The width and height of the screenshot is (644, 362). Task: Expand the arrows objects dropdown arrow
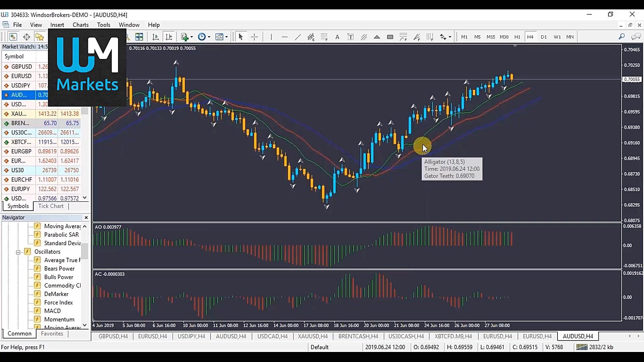450,37
